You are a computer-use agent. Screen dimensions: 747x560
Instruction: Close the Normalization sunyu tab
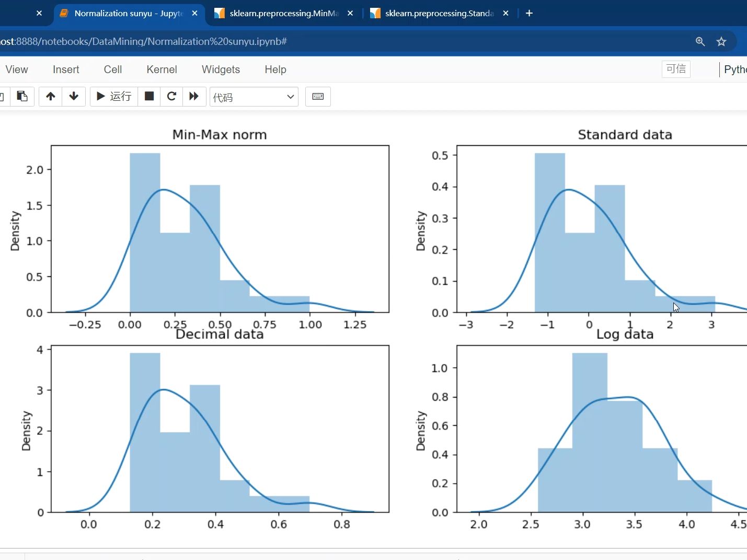pyautogui.click(x=194, y=13)
